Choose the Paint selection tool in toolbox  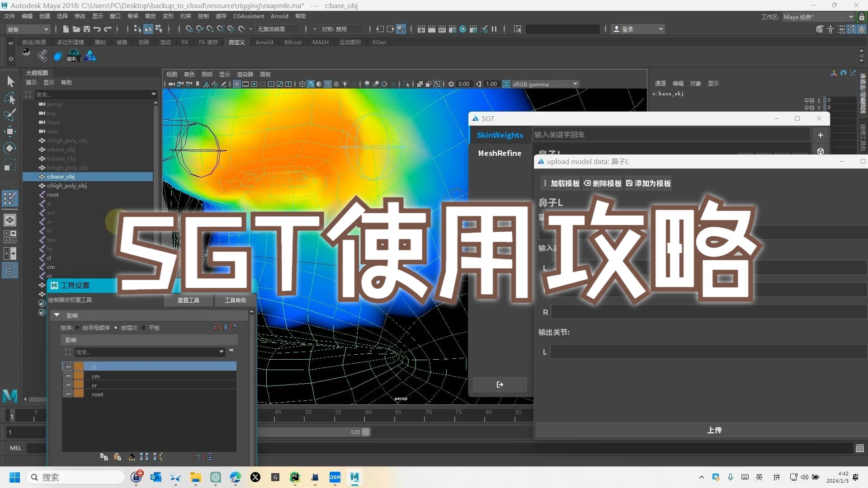[10, 114]
